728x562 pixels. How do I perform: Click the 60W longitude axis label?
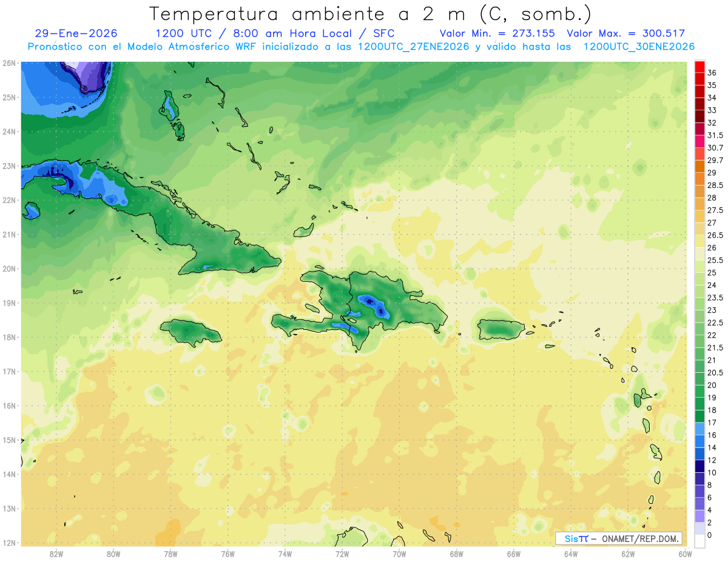point(685,554)
